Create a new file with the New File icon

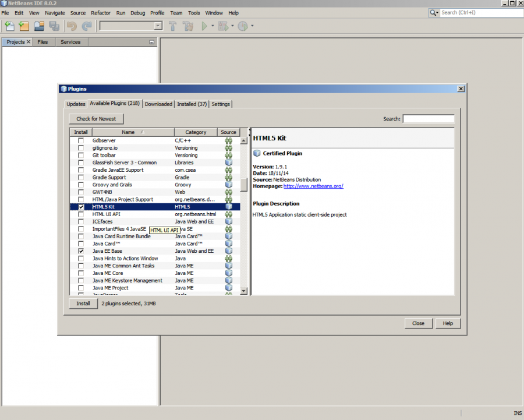[9, 26]
